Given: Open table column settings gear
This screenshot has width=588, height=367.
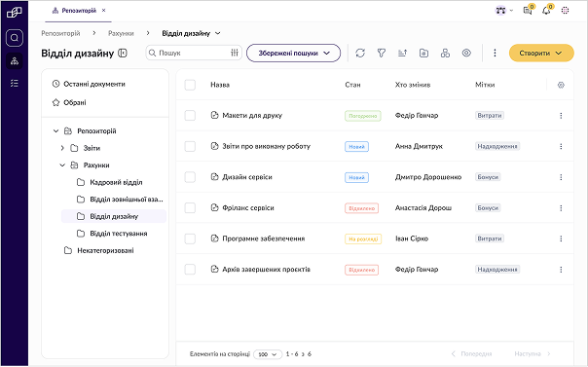Looking at the screenshot, I should [561, 85].
